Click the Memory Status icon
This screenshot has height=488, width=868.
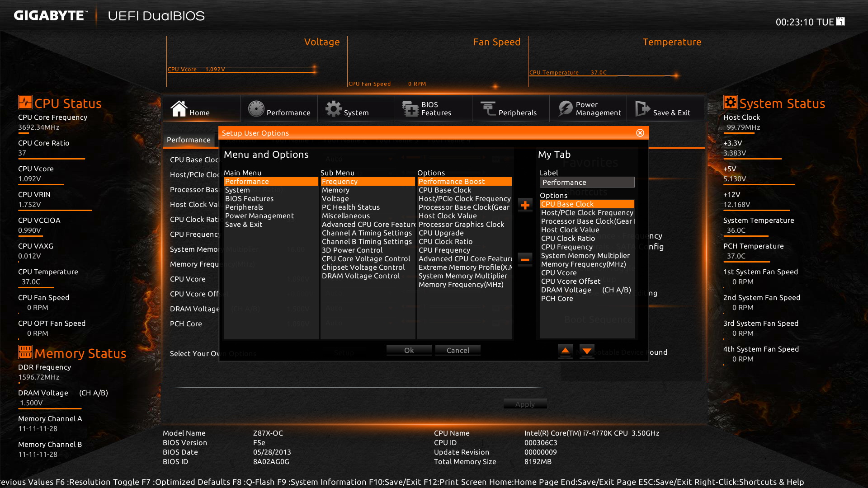(x=25, y=352)
